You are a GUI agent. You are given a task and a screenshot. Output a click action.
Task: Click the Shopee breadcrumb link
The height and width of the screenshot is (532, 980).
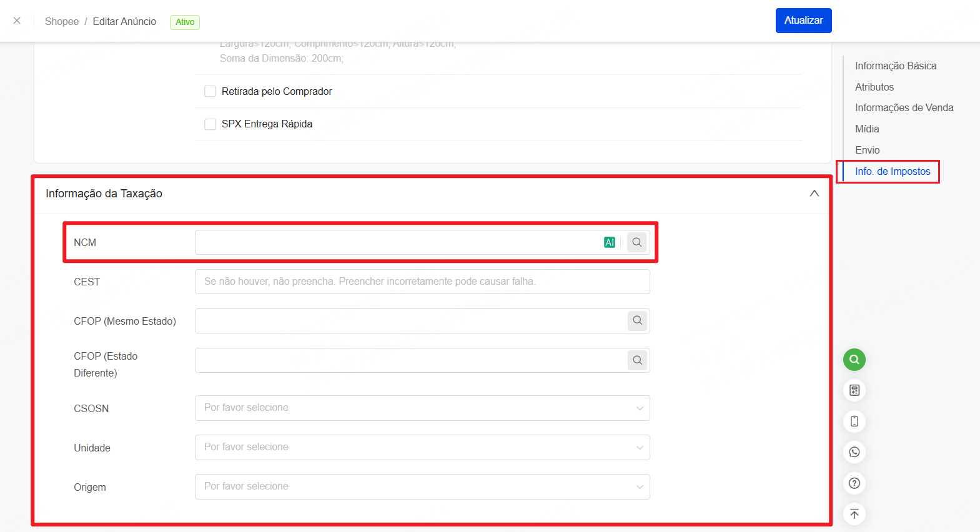[x=62, y=22]
